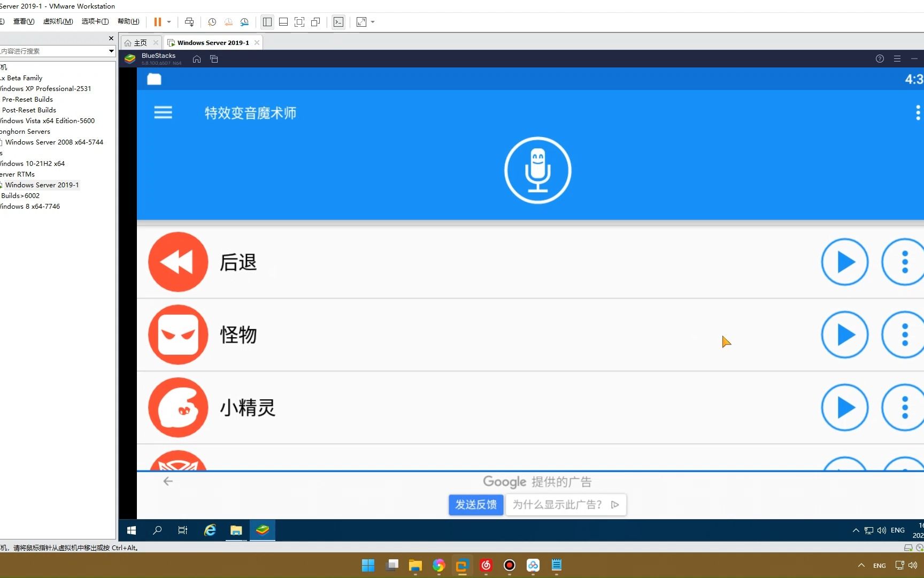Select the 后退 rewind effect icon
This screenshot has height=578, width=924.
[x=178, y=262]
